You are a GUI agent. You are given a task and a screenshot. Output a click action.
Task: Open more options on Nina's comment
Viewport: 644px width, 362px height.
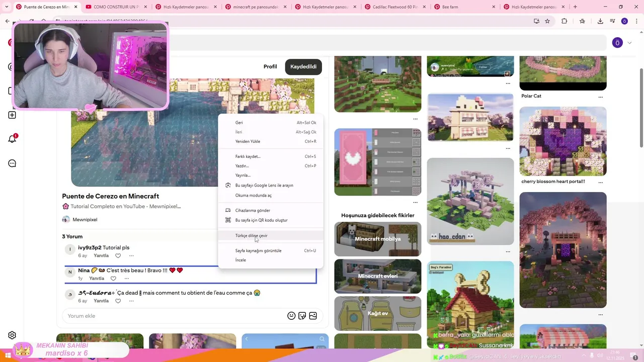(x=127, y=279)
